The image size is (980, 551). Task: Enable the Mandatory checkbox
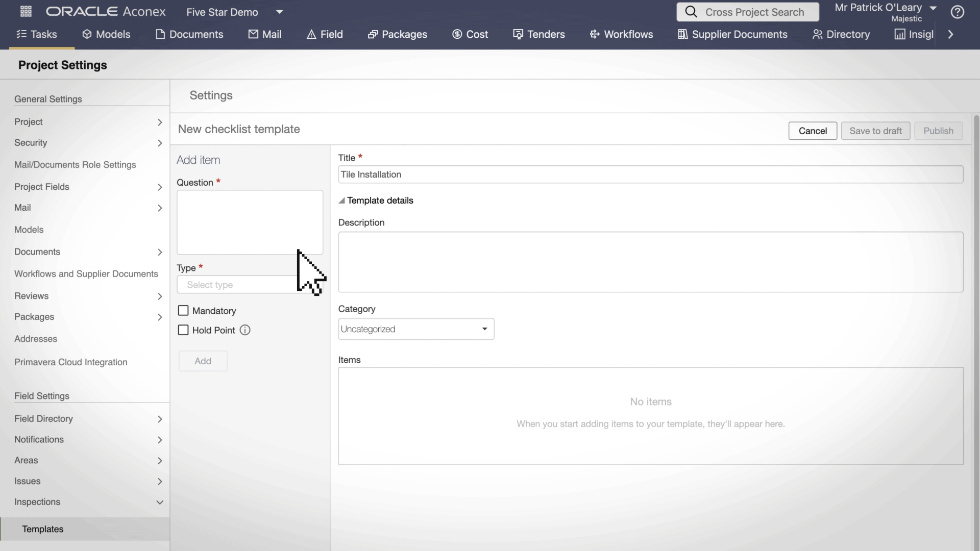click(x=183, y=311)
